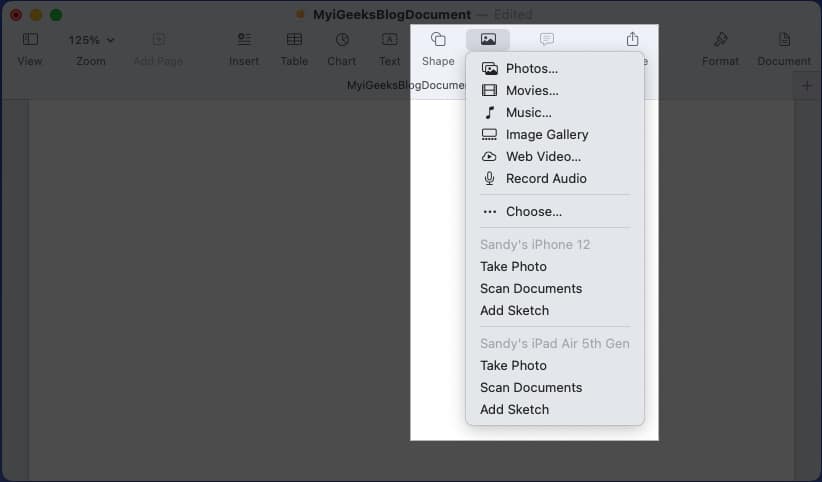Screen dimensions: 822x482
Task: Add Sketch from Sandy's iPad Air
Action: tap(555, 410)
